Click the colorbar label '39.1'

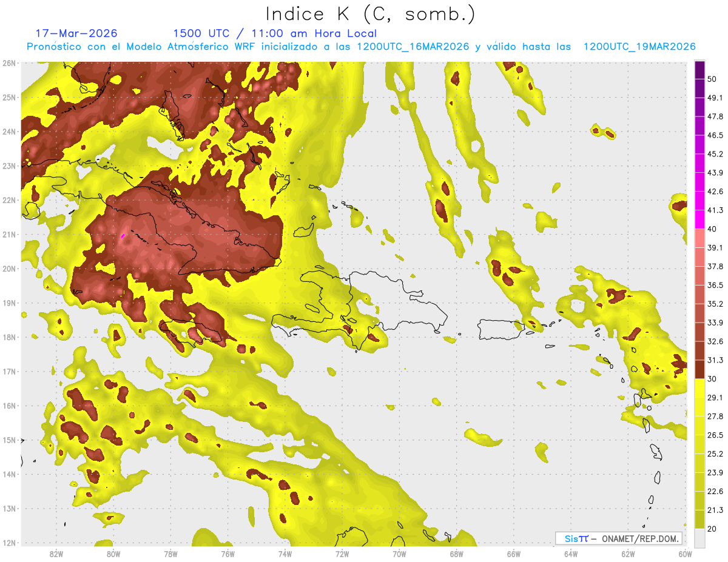[x=715, y=248]
